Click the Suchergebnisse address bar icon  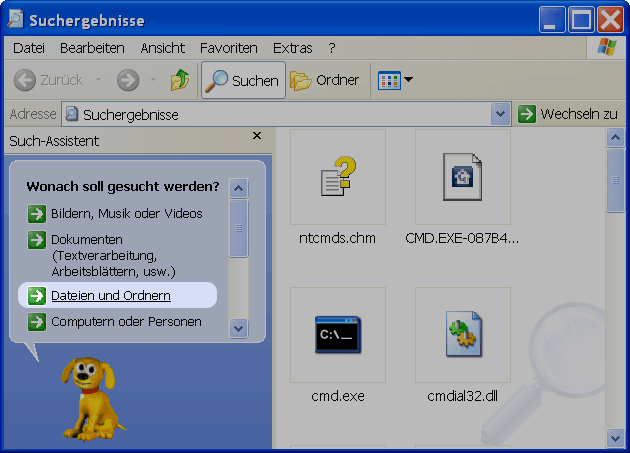pyautogui.click(x=72, y=114)
